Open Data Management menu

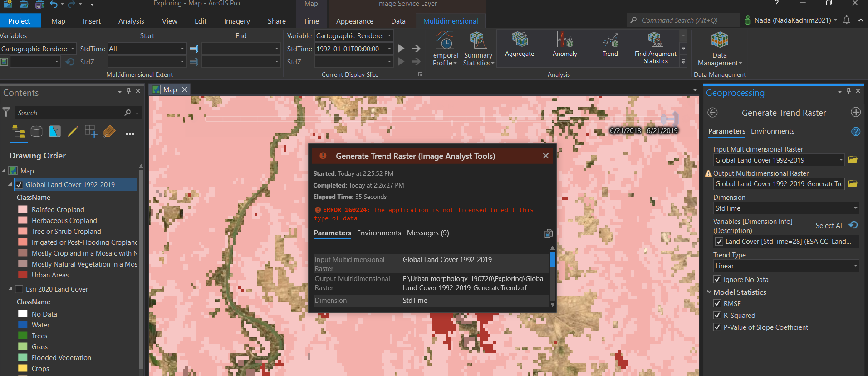tap(720, 49)
